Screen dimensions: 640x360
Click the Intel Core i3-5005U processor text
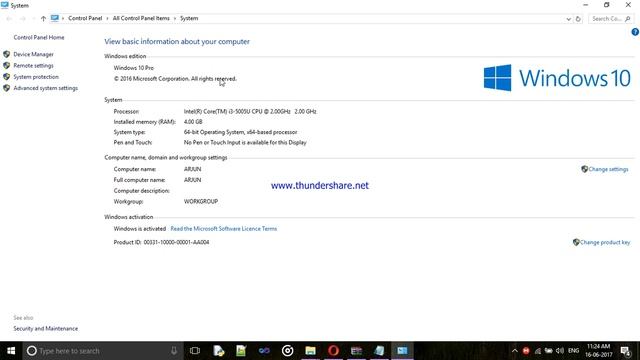250,111
